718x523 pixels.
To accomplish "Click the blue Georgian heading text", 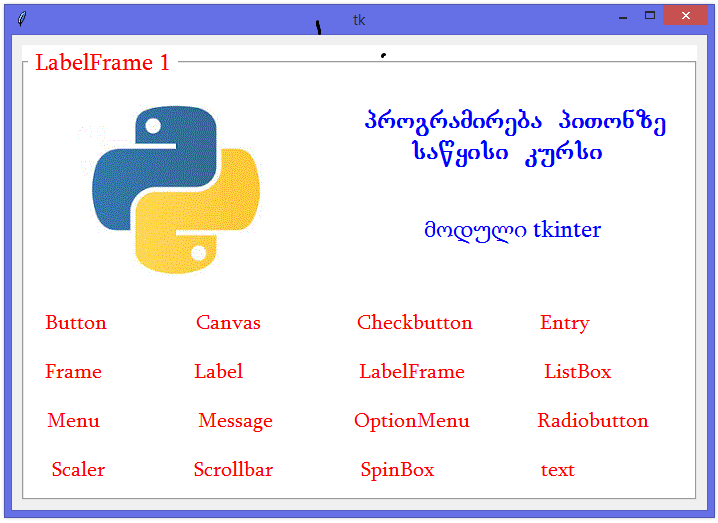I will (x=515, y=136).
